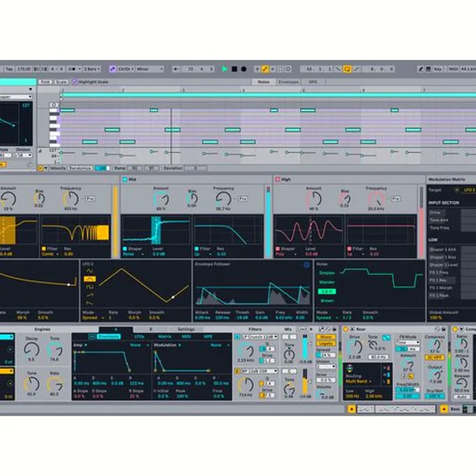Toggle the Mid band Filter enable square
This screenshot has width=476, height=476.
(x=196, y=249)
